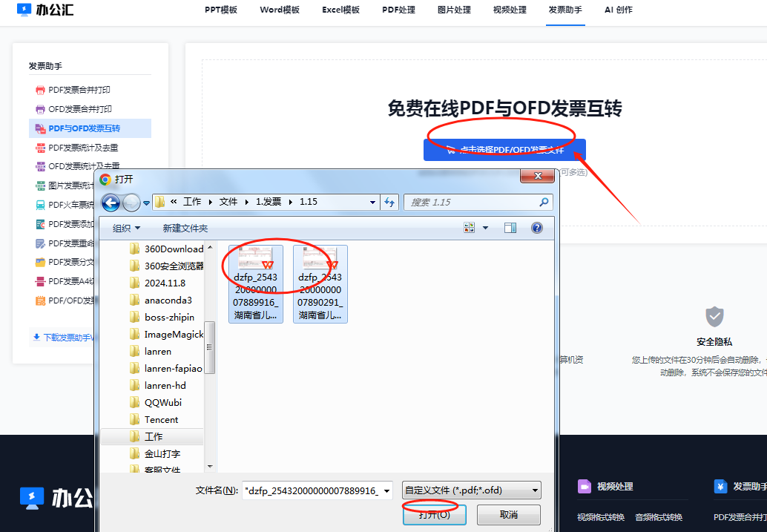This screenshot has width=767, height=532.
Task: Select the 360Download folder
Action: [x=166, y=249]
